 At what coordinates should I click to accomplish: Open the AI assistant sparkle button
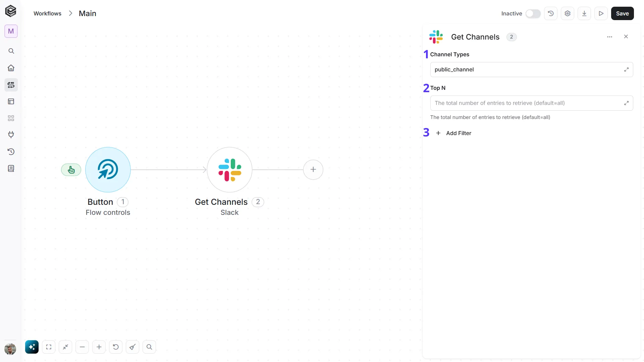click(32, 347)
